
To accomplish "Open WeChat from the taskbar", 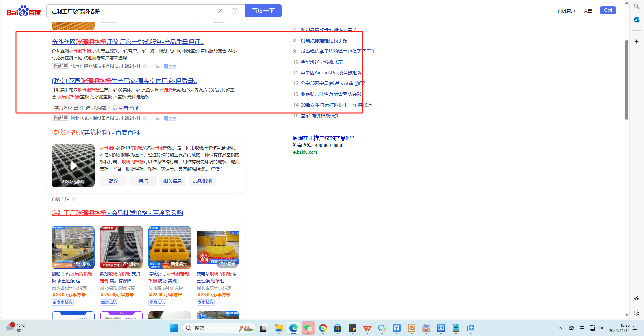I will pos(308,328).
